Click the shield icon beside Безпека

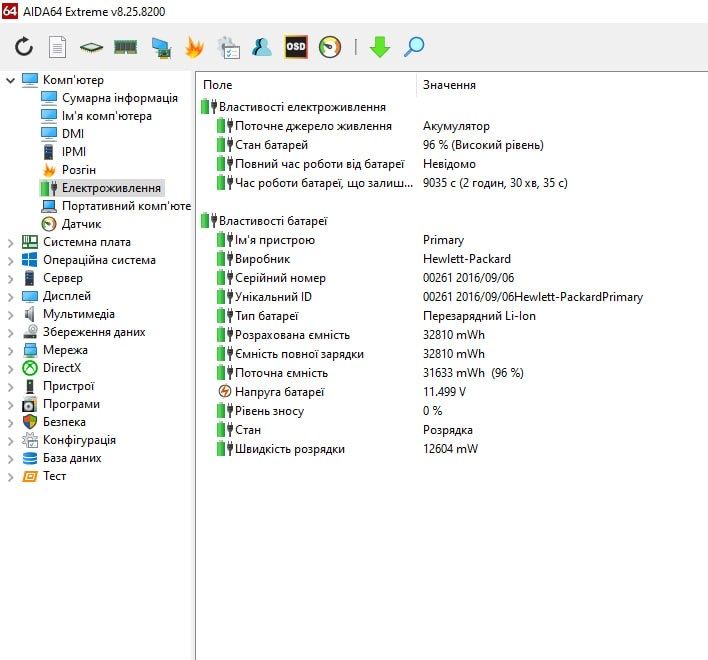coord(30,422)
